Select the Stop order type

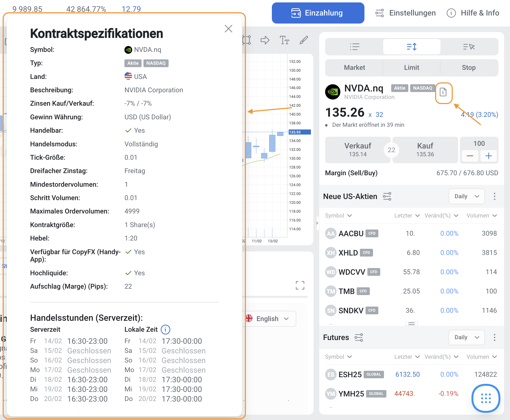(469, 67)
